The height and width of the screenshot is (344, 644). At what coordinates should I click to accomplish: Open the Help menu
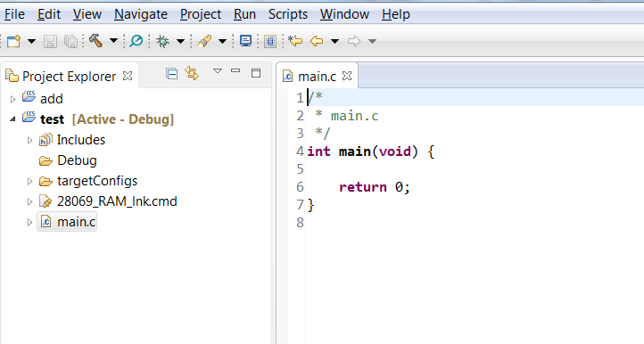(395, 14)
